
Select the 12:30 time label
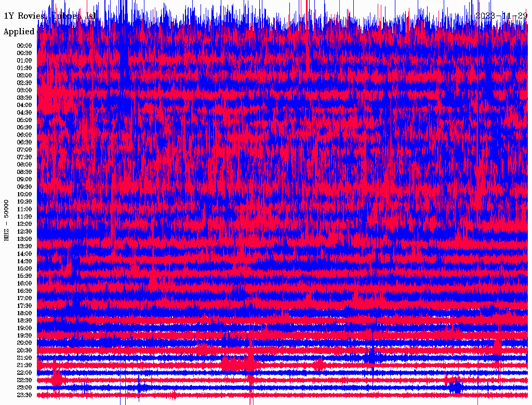coord(24,232)
